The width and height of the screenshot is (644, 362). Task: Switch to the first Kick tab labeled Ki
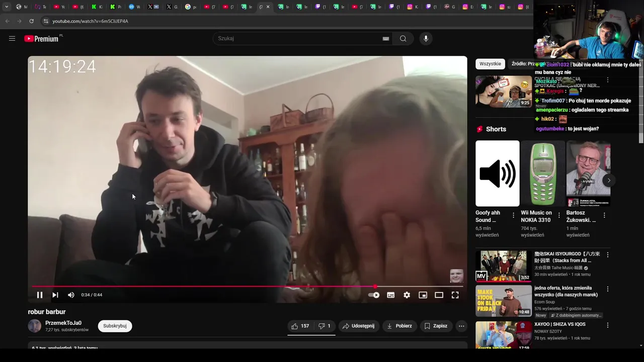(97, 7)
